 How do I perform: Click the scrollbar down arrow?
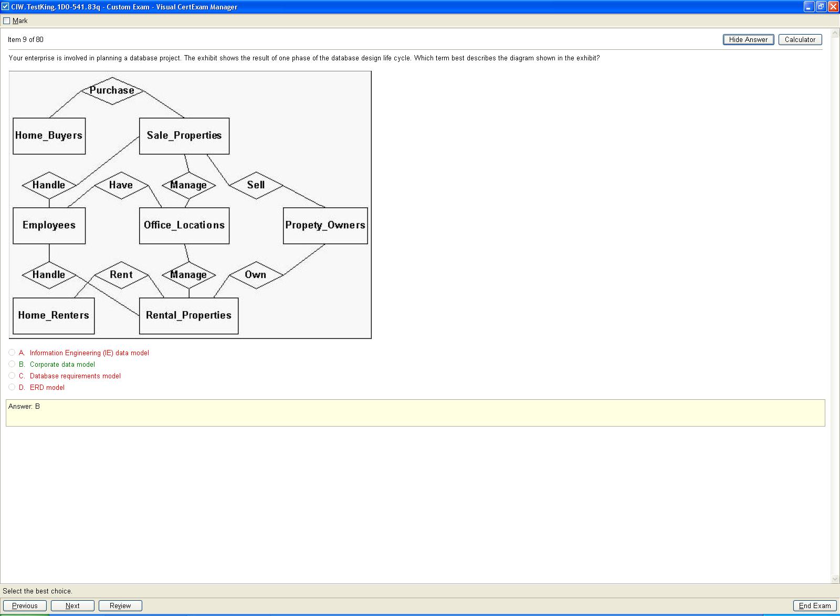pos(835,579)
